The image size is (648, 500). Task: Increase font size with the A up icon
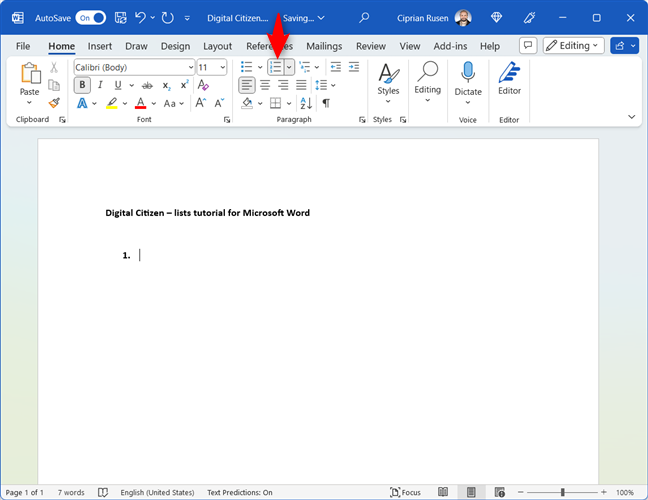[201, 102]
